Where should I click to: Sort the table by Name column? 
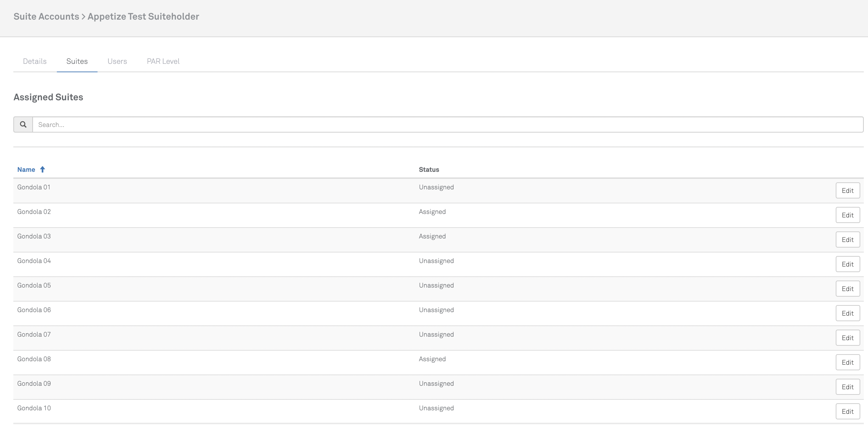[x=26, y=169]
